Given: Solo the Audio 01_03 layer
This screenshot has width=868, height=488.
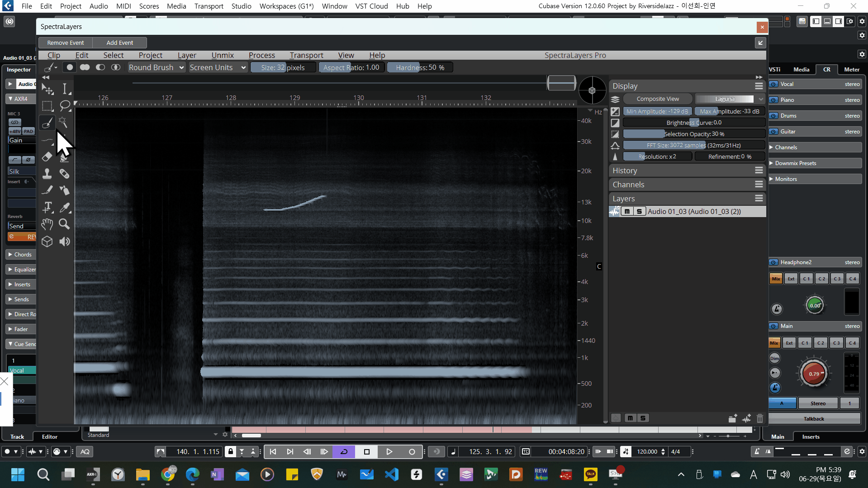Looking at the screenshot, I should 639,211.
